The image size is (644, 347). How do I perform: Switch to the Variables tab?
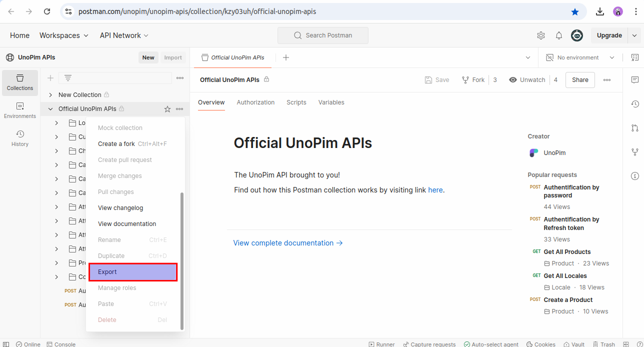click(x=331, y=102)
